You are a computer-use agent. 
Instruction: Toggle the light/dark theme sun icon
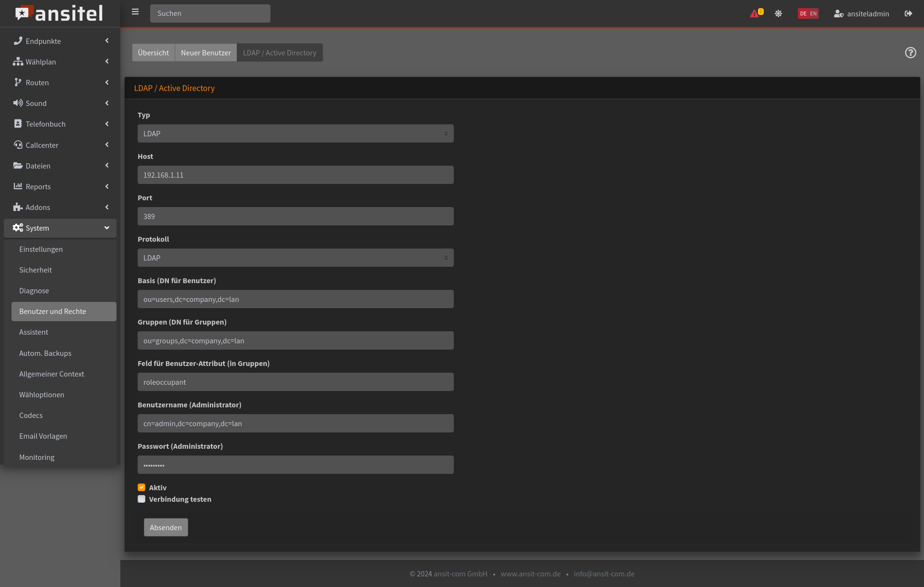(x=778, y=13)
